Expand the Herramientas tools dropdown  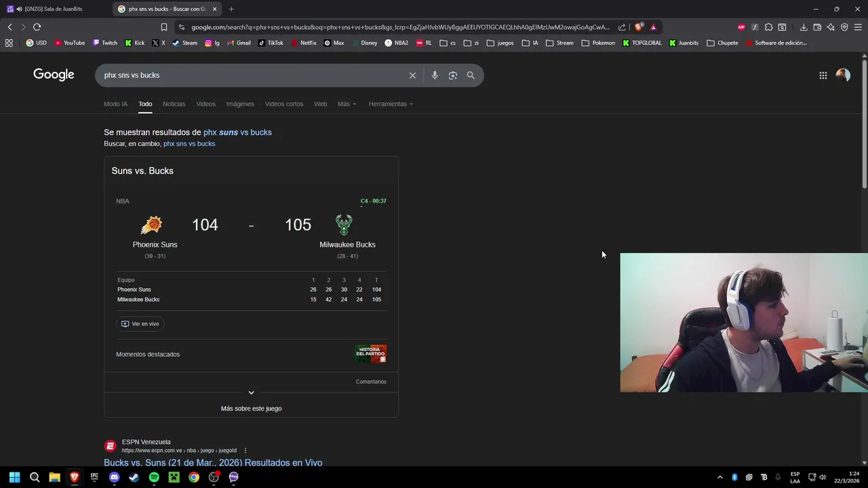[x=391, y=104]
